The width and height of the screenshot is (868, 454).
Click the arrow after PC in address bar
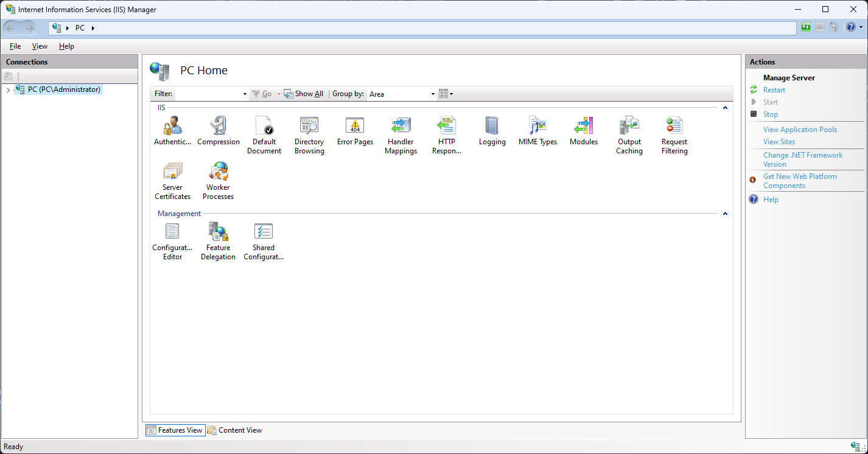pos(93,28)
